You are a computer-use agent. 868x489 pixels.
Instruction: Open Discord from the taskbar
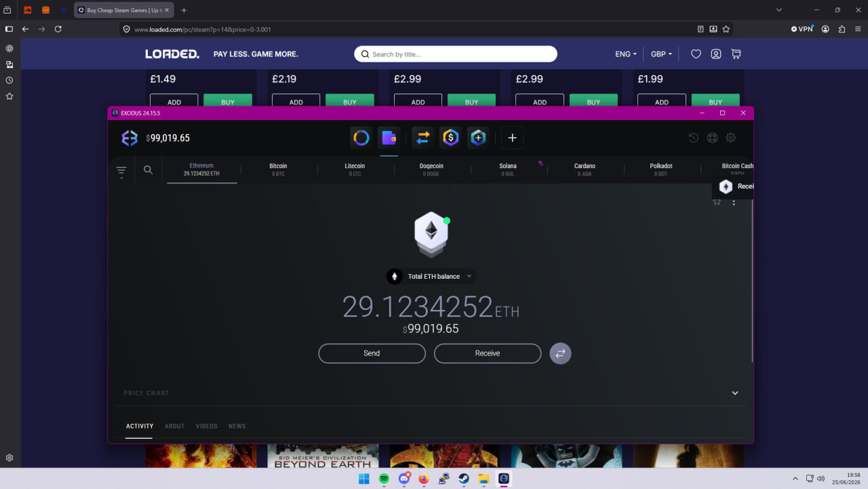coord(404,479)
